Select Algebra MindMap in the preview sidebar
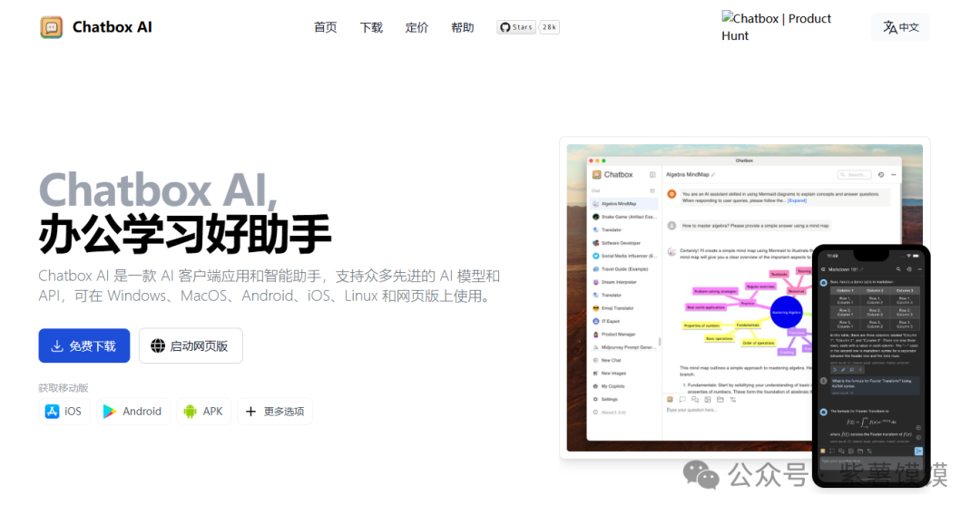 tap(623, 203)
